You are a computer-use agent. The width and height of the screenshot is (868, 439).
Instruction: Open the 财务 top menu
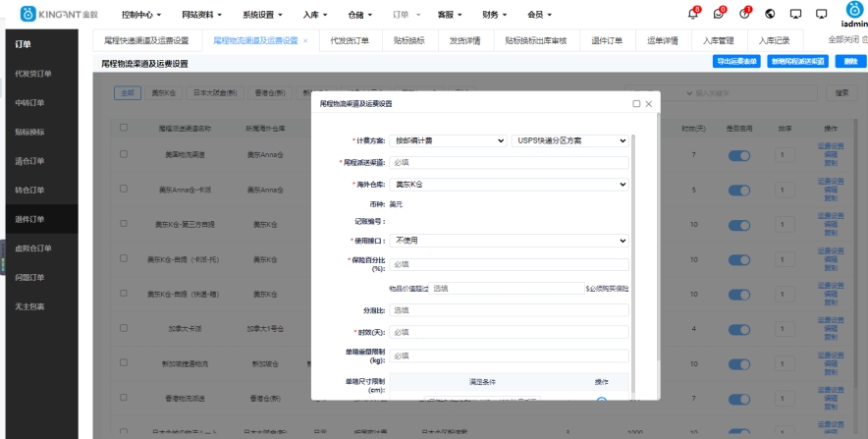(x=495, y=16)
